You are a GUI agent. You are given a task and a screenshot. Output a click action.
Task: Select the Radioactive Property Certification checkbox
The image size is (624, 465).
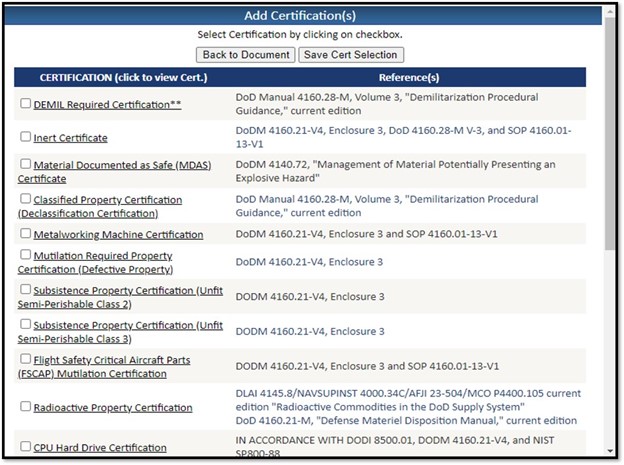click(26, 407)
